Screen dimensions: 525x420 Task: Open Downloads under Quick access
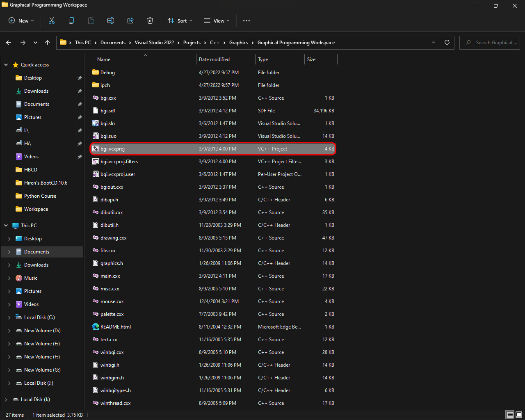pyautogui.click(x=36, y=91)
